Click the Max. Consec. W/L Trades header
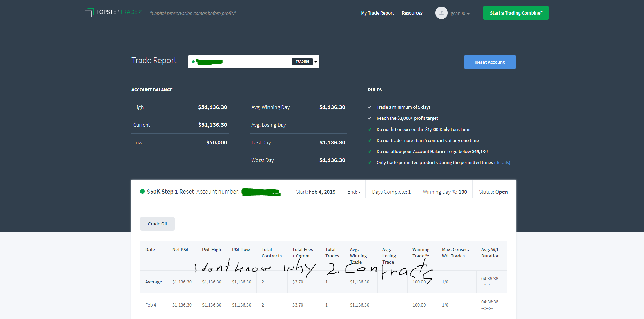The width and height of the screenshot is (644, 319). (455, 253)
